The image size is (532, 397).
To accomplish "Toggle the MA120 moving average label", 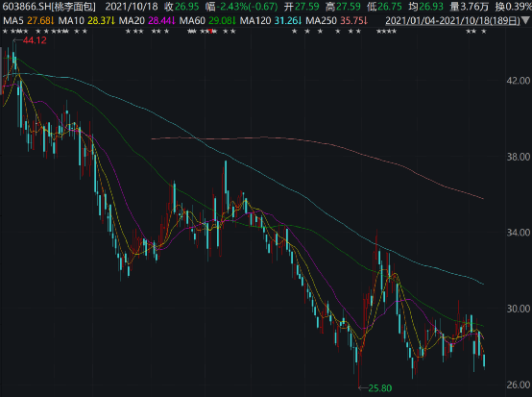I will 255,21.
